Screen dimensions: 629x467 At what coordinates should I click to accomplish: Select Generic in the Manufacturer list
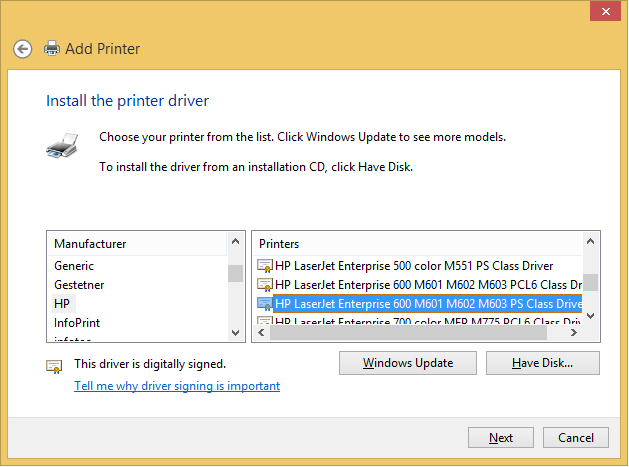[x=74, y=266]
